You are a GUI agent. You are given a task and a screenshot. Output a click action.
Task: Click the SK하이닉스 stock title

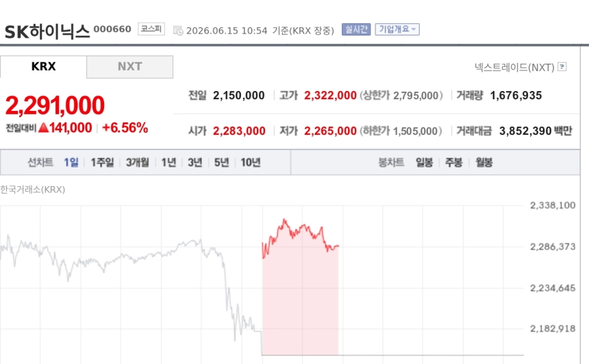[x=47, y=31]
